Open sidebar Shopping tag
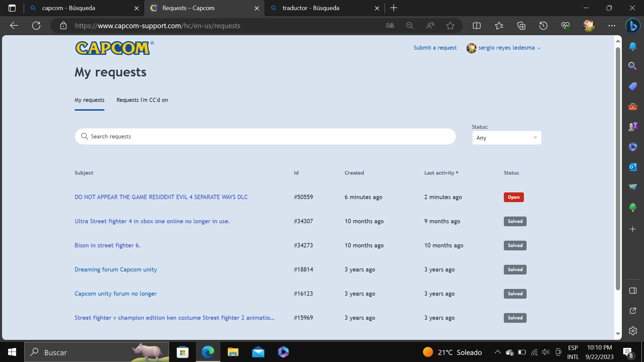Screen dimensions: 644x362 (x=633, y=86)
